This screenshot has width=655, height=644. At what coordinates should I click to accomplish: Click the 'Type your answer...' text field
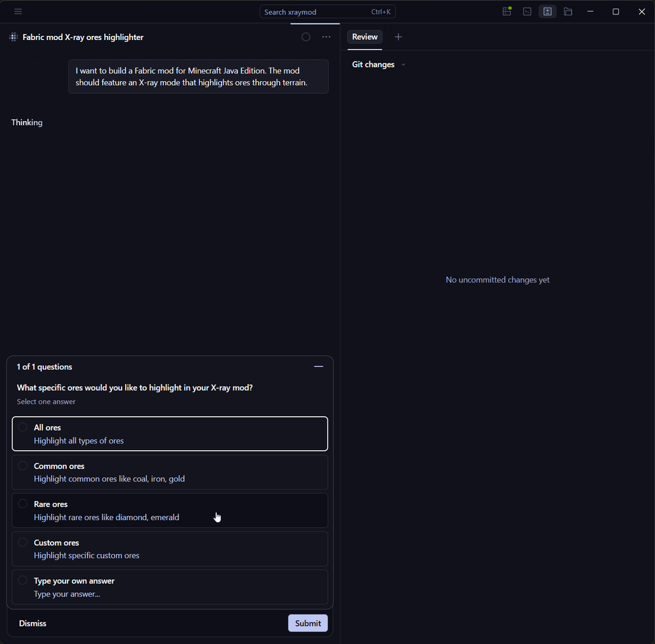tap(67, 594)
